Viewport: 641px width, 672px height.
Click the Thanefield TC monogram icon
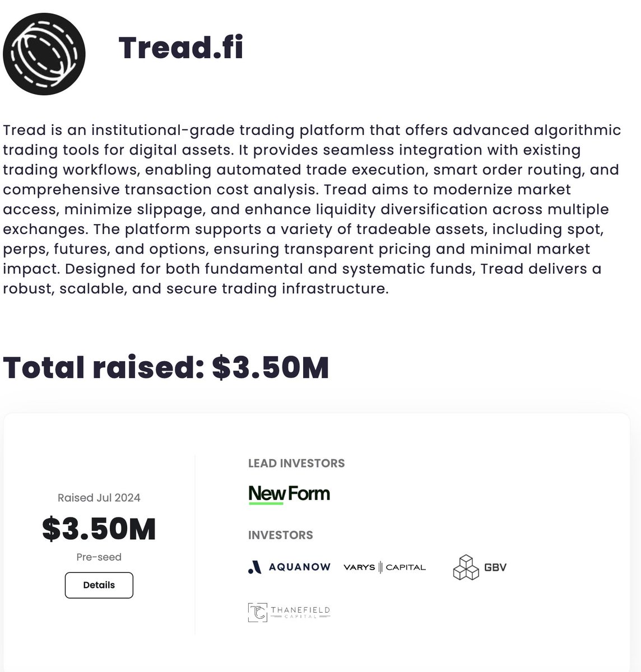[x=257, y=612]
